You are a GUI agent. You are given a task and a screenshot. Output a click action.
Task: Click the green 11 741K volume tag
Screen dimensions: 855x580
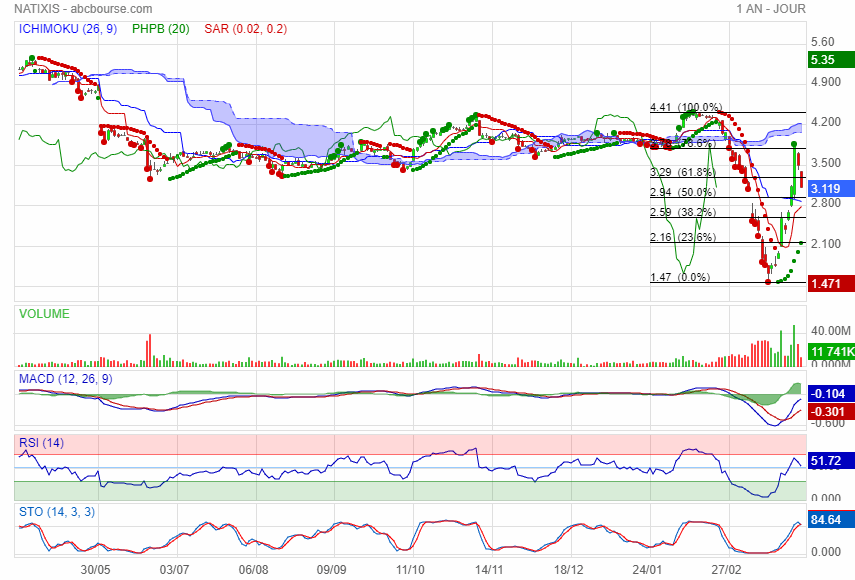click(x=831, y=352)
